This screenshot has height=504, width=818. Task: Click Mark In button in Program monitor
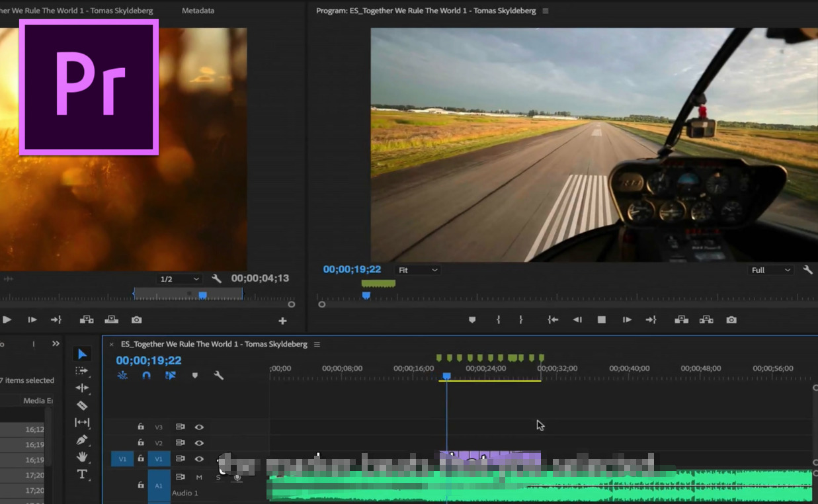click(498, 319)
